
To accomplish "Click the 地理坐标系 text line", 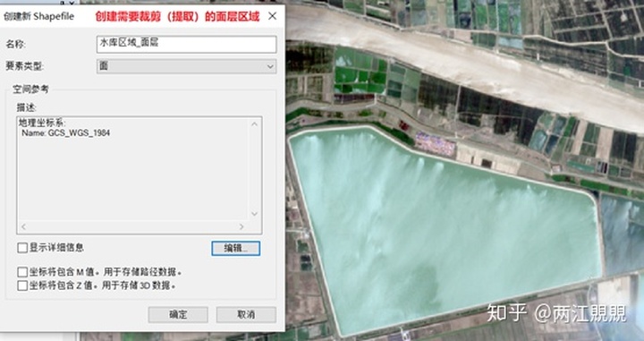I will coord(42,123).
